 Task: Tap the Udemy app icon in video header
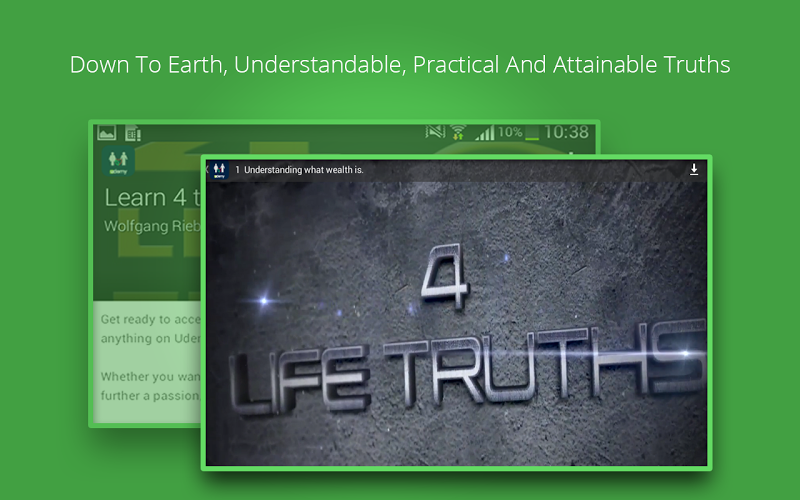(219, 170)
